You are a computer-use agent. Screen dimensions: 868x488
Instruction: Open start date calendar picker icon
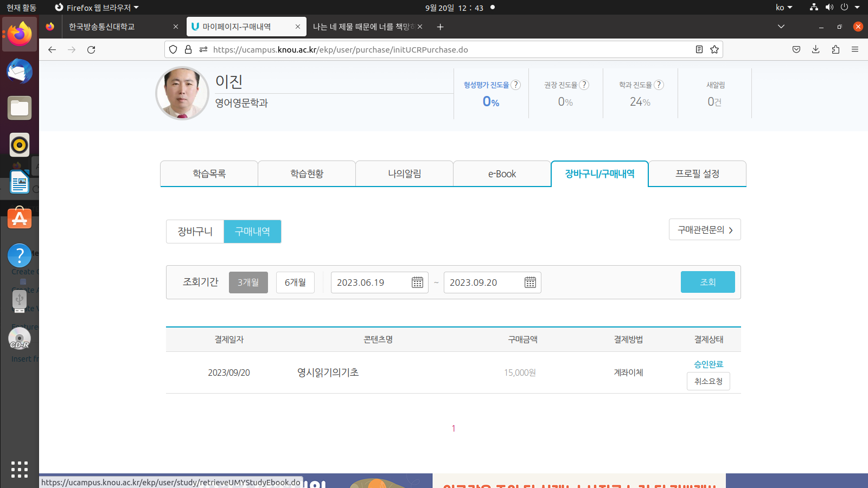[417, 282]
